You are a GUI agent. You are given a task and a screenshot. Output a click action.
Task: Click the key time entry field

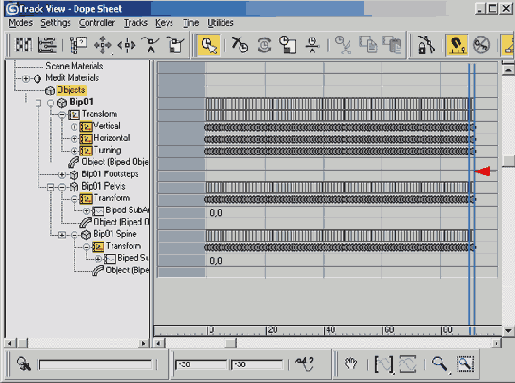coord(201,364)
